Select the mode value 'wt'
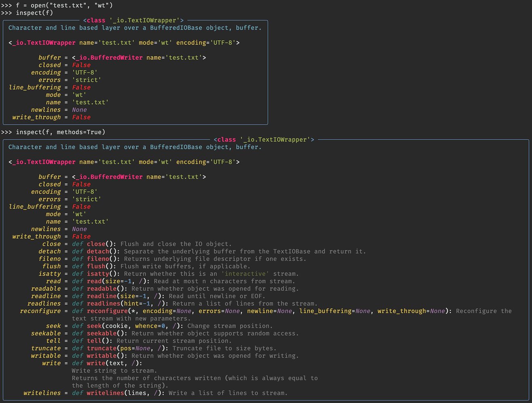The width and height of the screenshot is (532, 403). [80, 94]
